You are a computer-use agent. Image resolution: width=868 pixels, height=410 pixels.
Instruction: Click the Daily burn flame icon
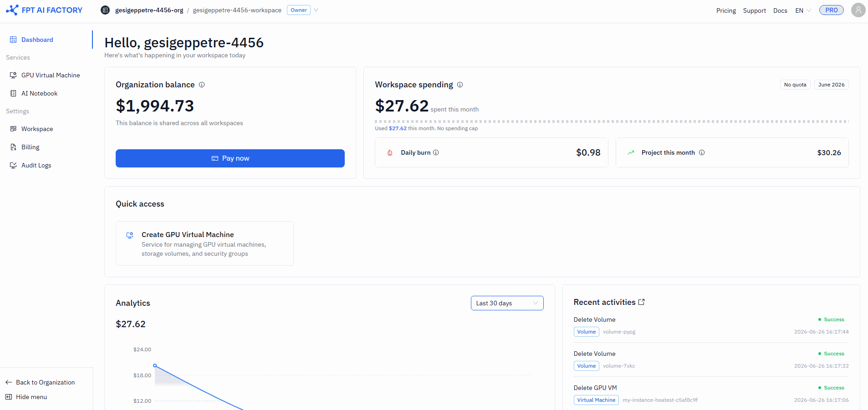pyautogui.click(x=390, y=152)
